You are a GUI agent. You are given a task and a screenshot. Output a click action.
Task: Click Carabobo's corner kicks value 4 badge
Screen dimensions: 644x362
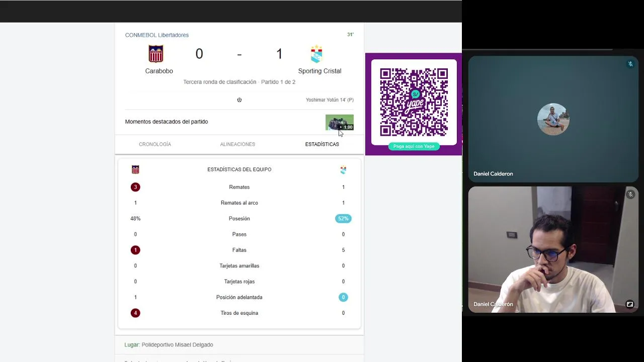[135, 313]
